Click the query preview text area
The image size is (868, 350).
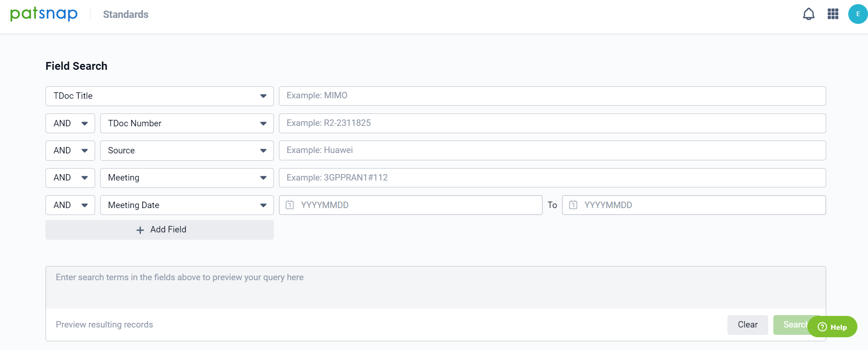tap(436, 288)
